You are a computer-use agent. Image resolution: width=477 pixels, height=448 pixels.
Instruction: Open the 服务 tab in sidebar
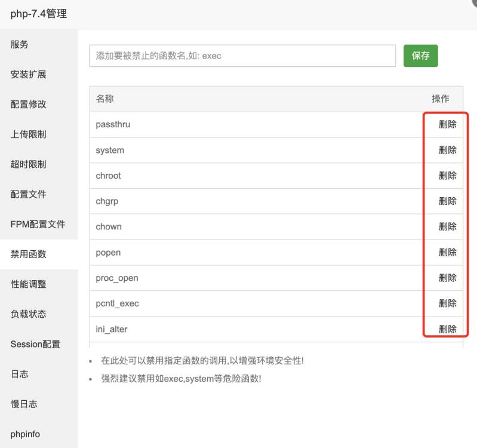tap(20, 45)
